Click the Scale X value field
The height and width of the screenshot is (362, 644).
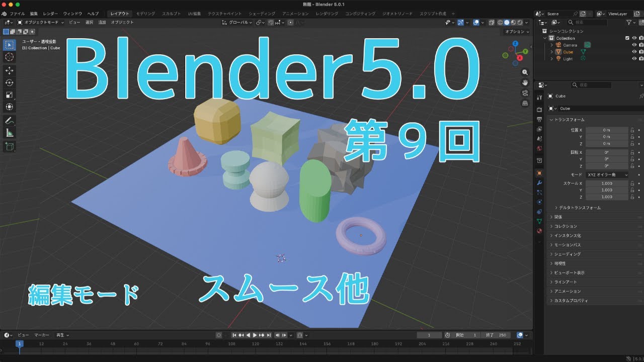coord(607,184)
